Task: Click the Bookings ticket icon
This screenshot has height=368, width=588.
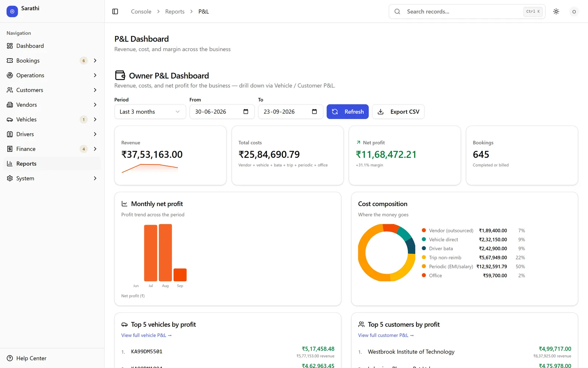Action: tap(10, 60)
